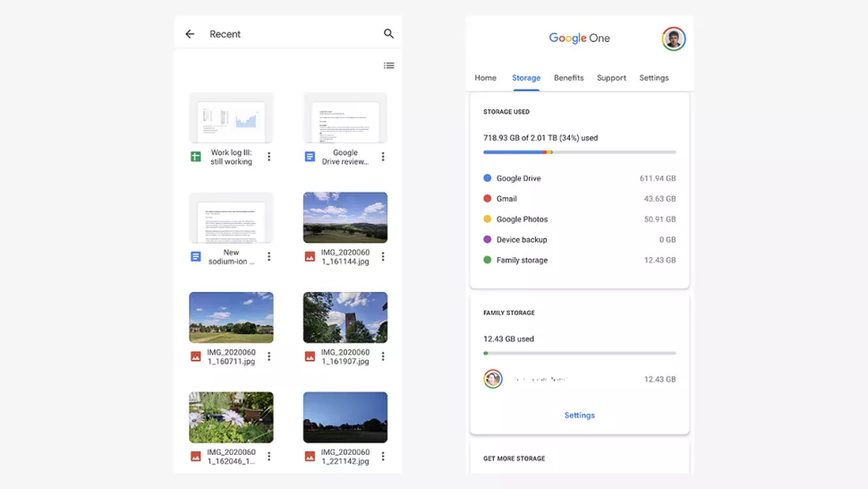The width and height of the screenshot is (868, 489).
Task: Open the Google One account avatar
Action: tap(674, 39)
